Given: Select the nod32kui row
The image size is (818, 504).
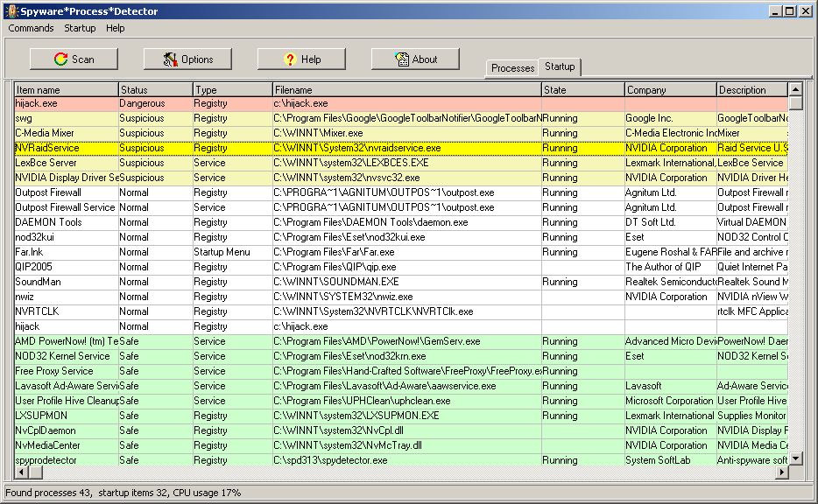Looking at the screenshot, I should (400, 237).
